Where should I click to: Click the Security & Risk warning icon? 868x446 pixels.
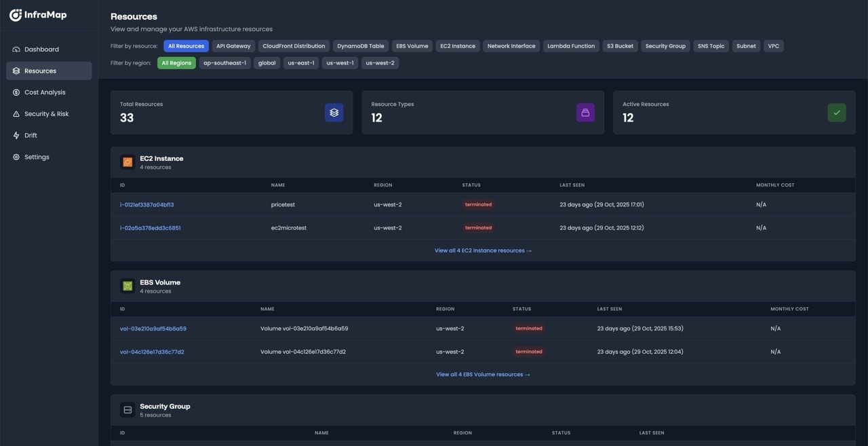(16, 114)
